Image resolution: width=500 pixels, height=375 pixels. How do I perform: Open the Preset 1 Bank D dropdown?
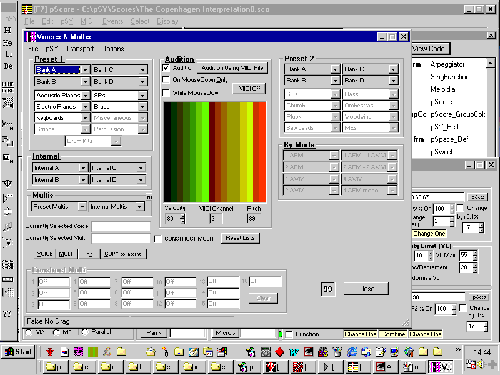point(143,82)
